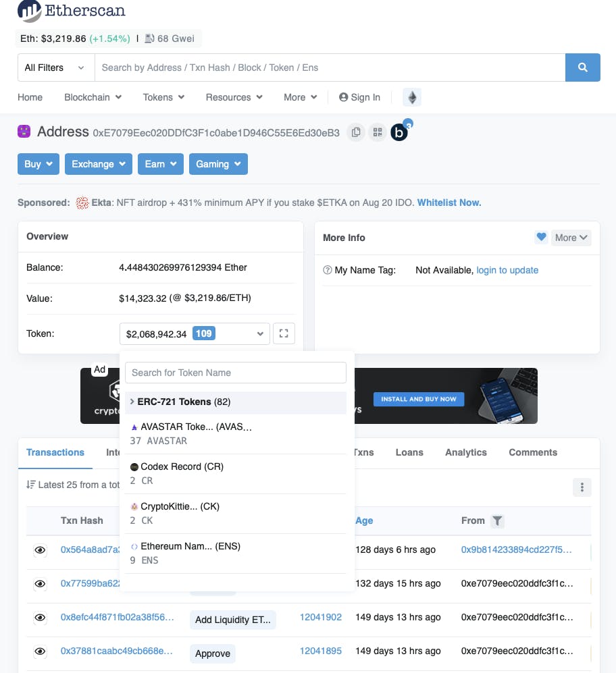Screen dimensions: 616x673
Task: Preview transaction 0x8efc44f871 with eye icon
Action: [x=40, y=618]
